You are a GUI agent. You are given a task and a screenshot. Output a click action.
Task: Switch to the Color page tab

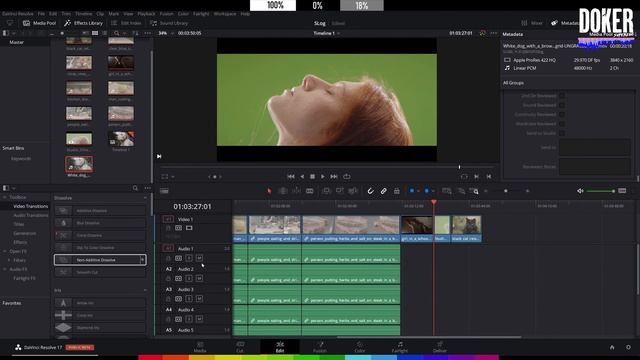360,347
